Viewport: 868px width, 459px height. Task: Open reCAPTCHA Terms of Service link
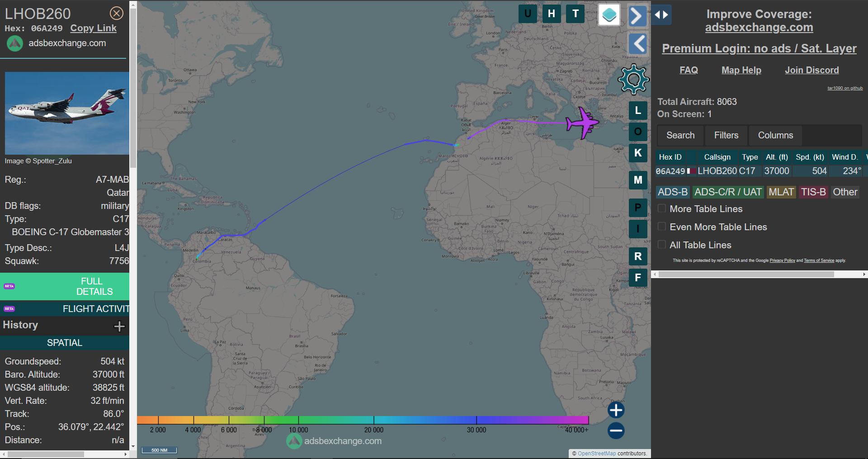coord(819,260)
